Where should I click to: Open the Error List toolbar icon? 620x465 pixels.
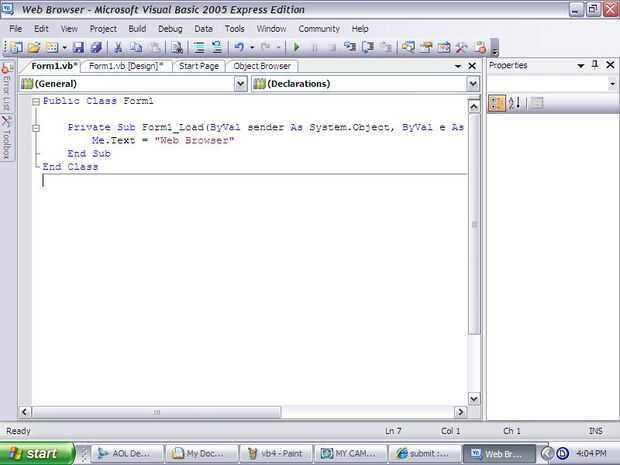coord(480,47)
